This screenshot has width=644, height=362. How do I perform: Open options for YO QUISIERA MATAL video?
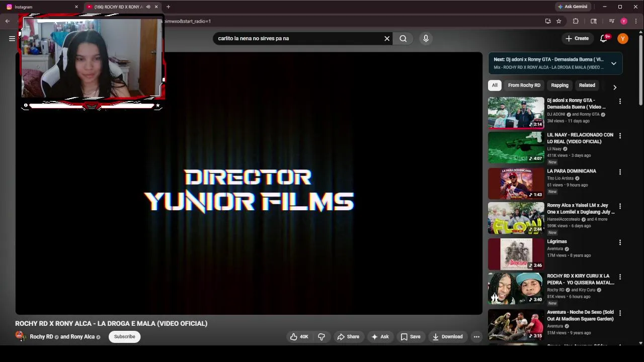(x=620, y=277)
